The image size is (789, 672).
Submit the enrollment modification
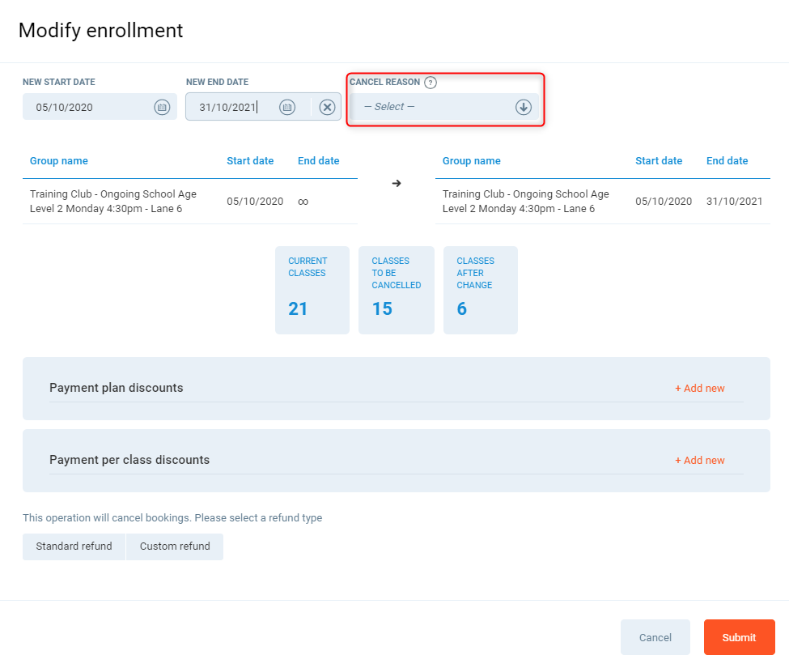(x=739, y=637)
